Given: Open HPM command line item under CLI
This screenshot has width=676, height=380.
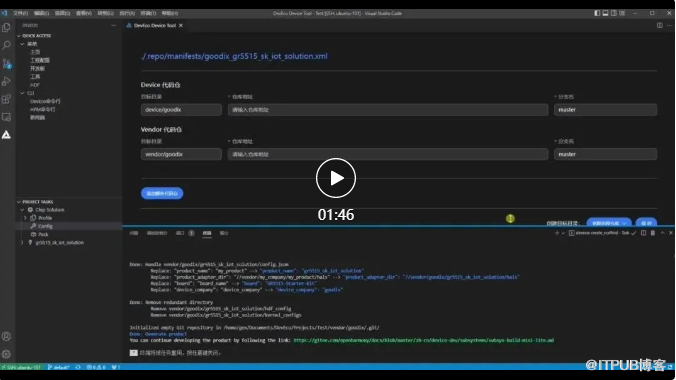Looking at the screenshot, I should (x=43, y=110).
